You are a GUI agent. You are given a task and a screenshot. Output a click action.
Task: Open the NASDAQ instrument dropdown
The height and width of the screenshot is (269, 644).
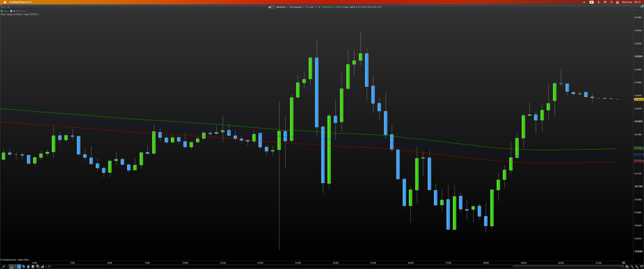point(282,7)
